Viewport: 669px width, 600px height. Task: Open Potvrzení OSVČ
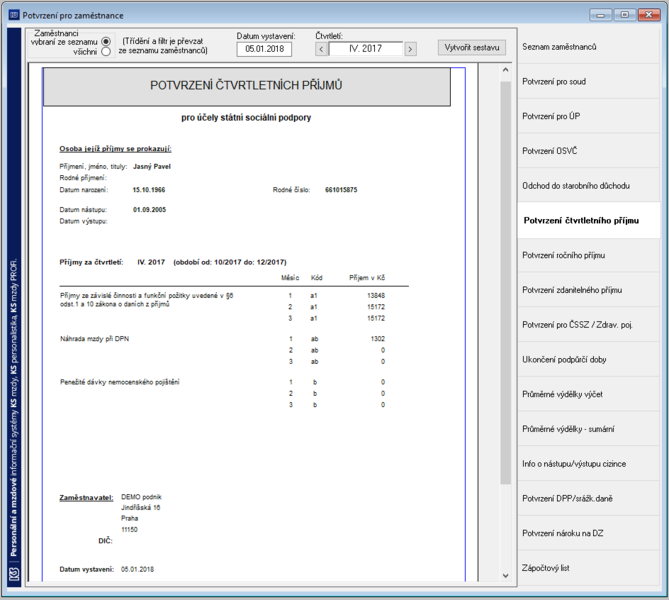coord(589,151)
